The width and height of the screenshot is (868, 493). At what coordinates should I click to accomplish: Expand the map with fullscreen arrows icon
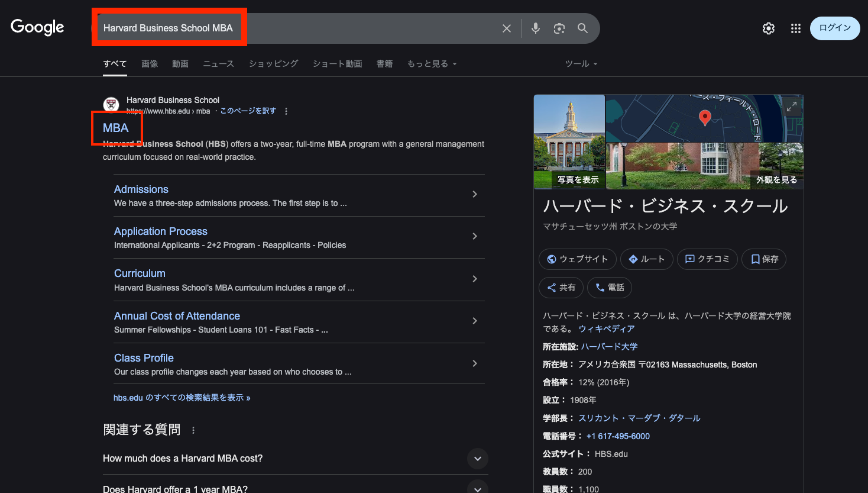[792, 107]
